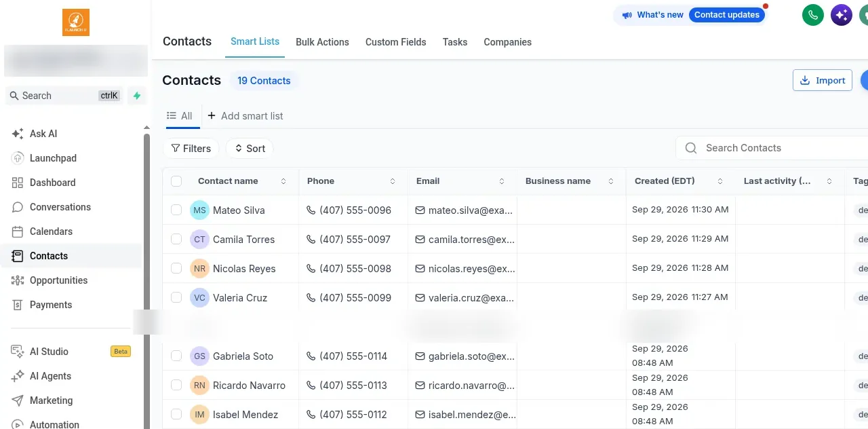Click the Contact updates pill
This screenshot has width=868, height=429.
727,15
